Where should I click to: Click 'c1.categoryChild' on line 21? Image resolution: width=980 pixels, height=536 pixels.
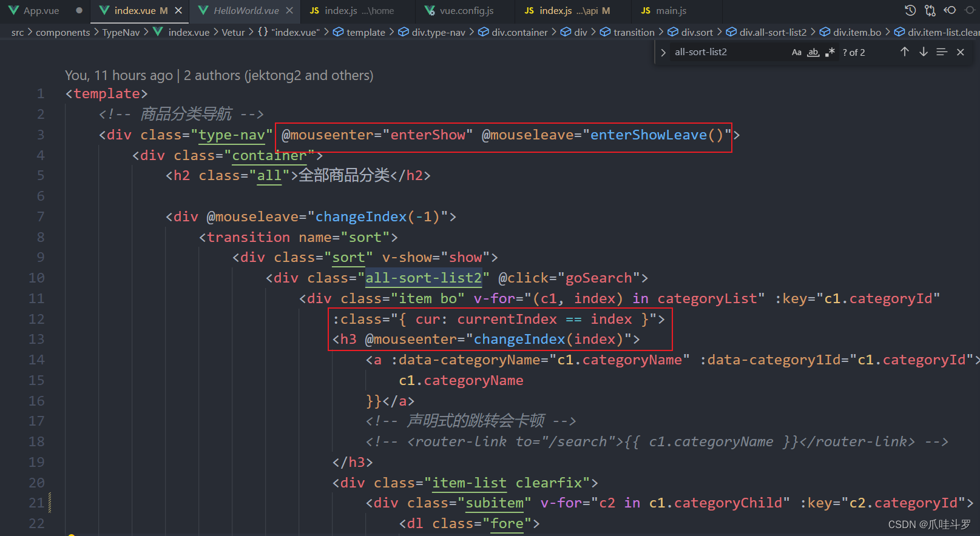pos(716,503)
